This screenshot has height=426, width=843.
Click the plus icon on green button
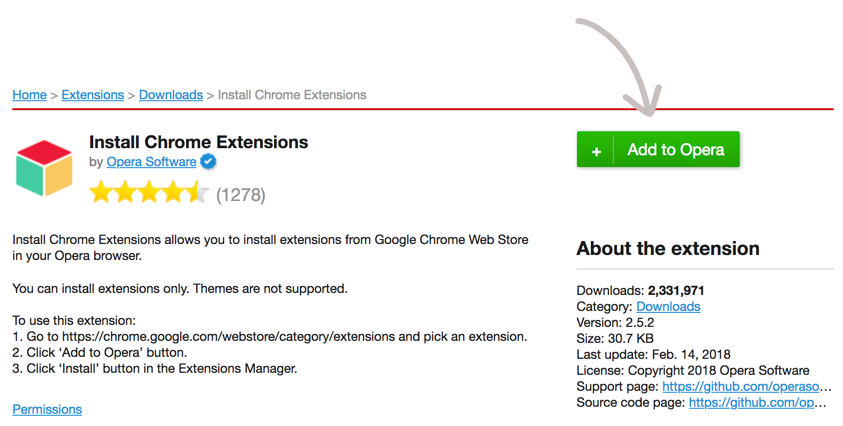596,151
